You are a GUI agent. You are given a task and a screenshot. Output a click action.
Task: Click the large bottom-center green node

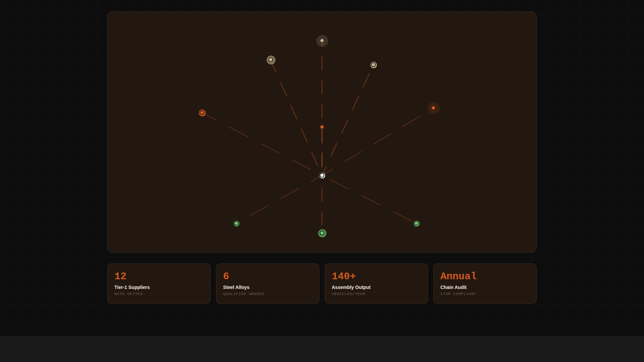tap(322, 233)
